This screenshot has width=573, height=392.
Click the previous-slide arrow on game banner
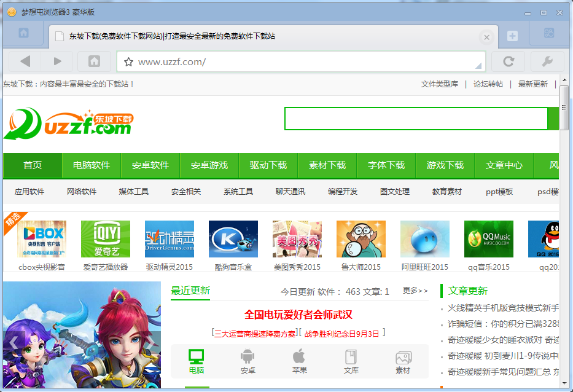click(x=14, y=343)
